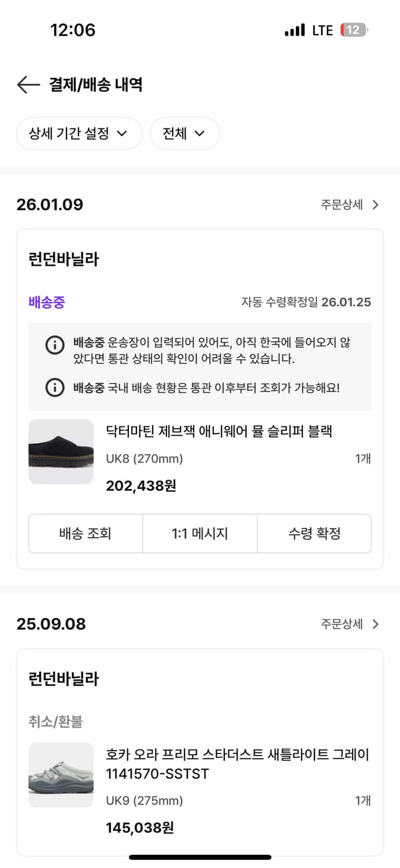Open the 상세 기간 설정 dropdown
Image resolution: width=400 pixels, height=868 pixels.
79,133
